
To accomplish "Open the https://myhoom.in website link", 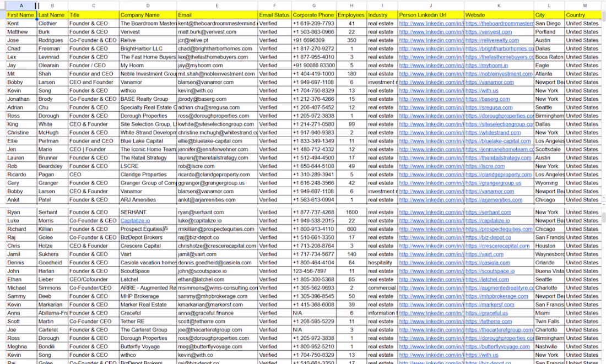I will pos(486,66).
